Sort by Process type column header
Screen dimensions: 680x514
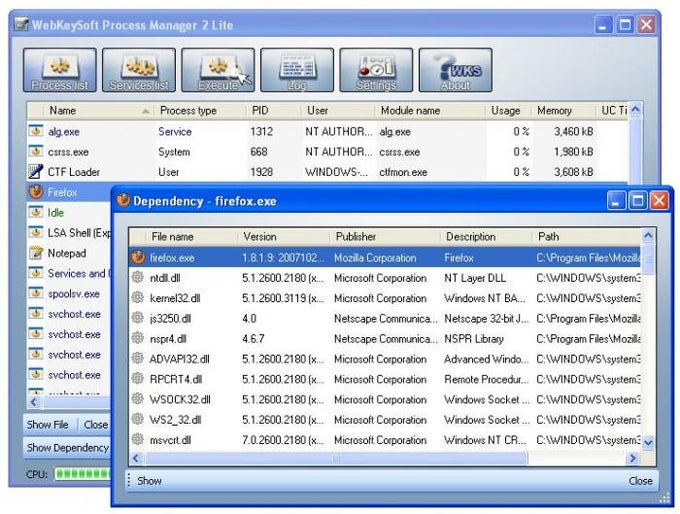(x=200, y=111)
